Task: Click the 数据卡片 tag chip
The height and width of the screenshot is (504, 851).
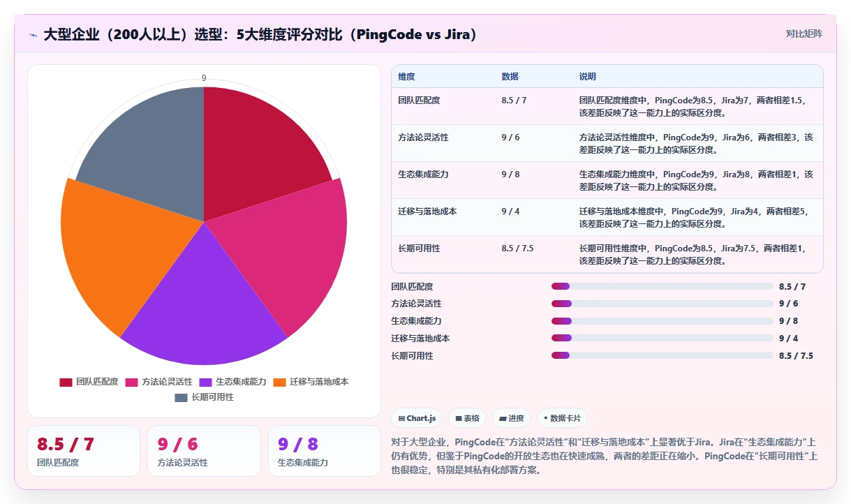Action: [x=562, y=418]
